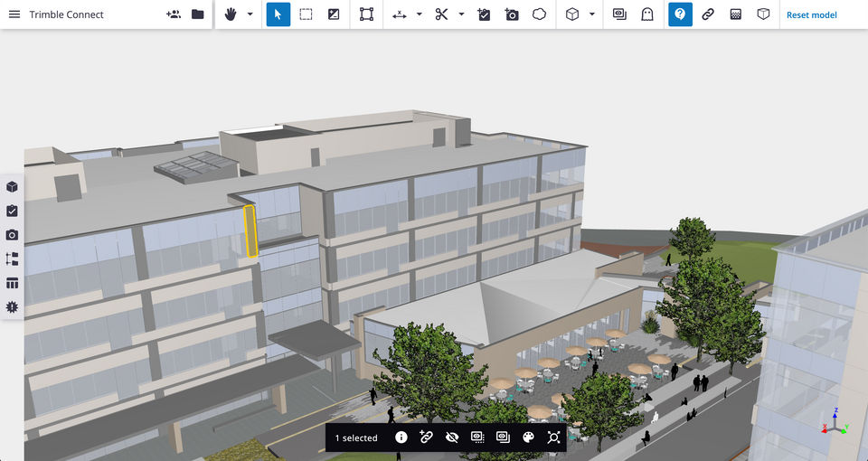868x461 pixels.
Task: Toggle the highlighted help button
Action: pyautogui.click(x=680, y=14)
